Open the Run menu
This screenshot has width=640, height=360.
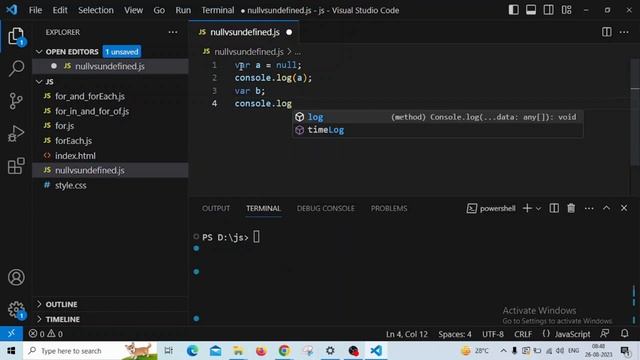[x=183, y=10]
